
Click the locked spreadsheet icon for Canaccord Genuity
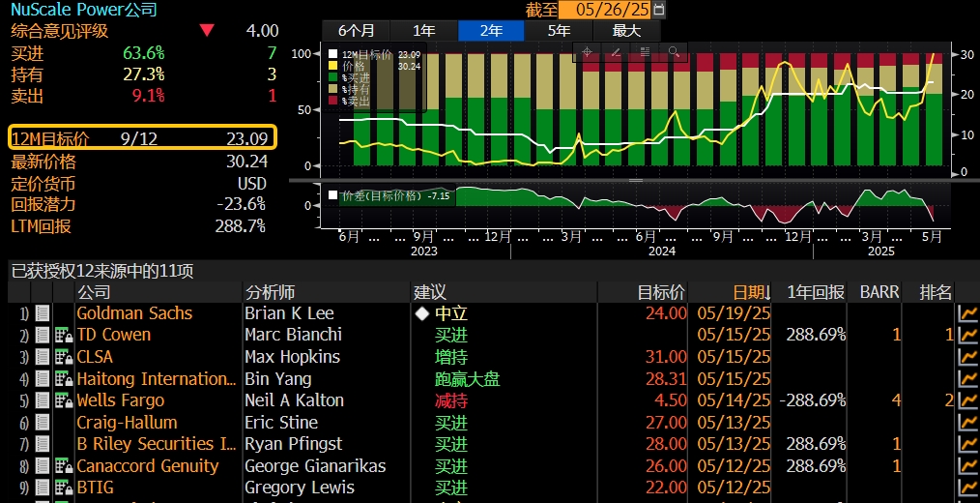(x=64, y=466)
